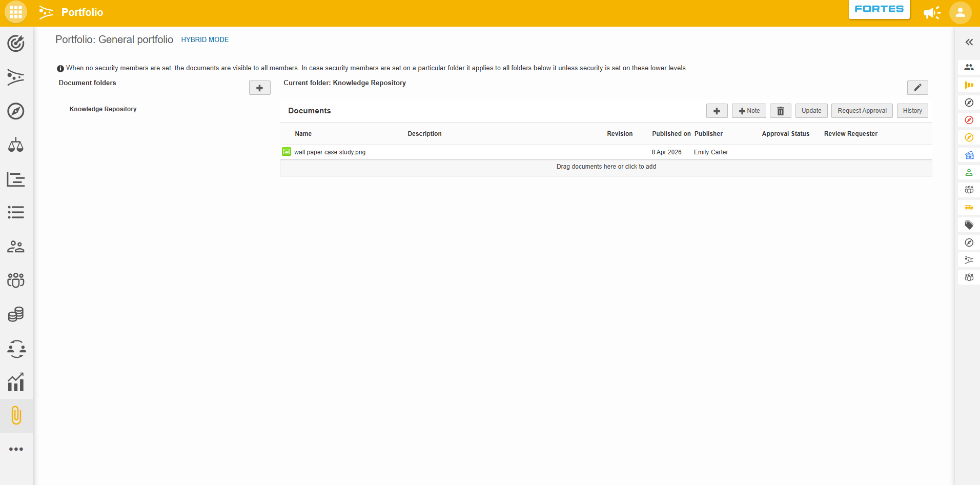
Task: Click publisher name Emily Carter
Action: (x=711, y=152)
